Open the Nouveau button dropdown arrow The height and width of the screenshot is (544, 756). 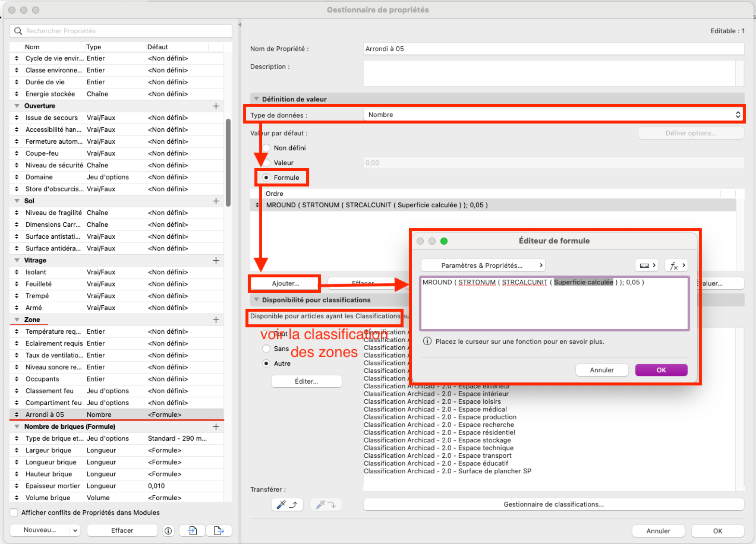click(75, 530)
